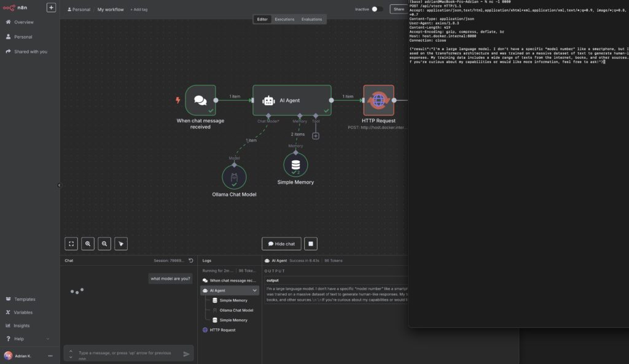Select the When chat message received trigger node

(x=200, y=100)
